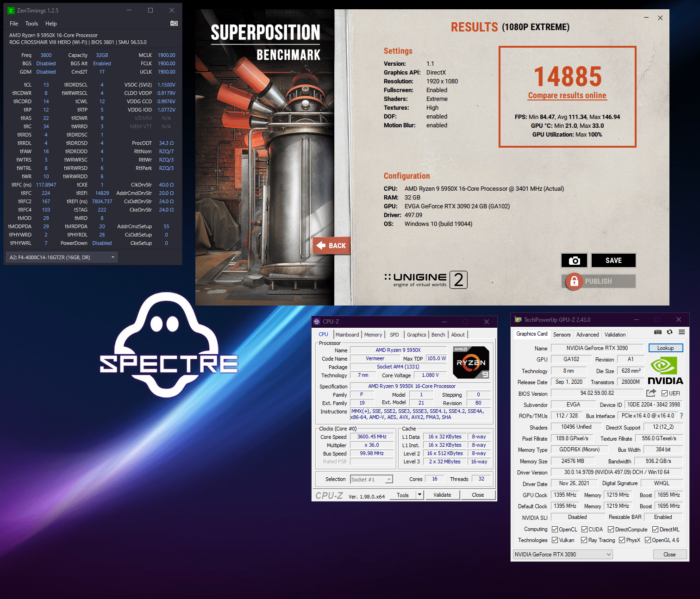Switch to the CPU-Z Memory tab
This screenshot has width=700, height=599.
coord(373,335)
